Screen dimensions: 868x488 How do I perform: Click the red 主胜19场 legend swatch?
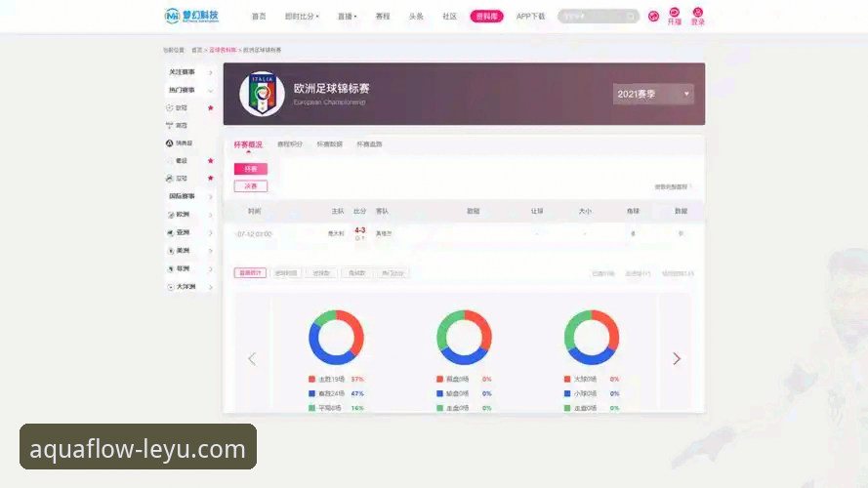[311, 379]
